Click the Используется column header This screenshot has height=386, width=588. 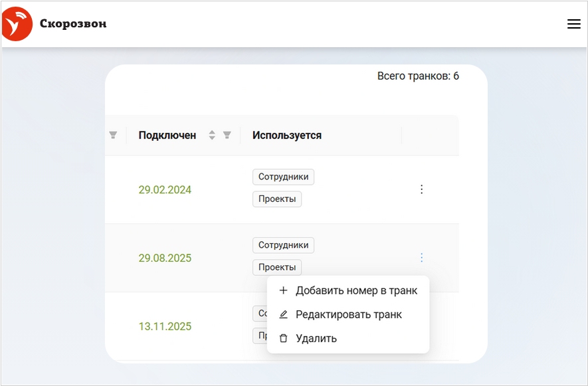tap(287, 135)
